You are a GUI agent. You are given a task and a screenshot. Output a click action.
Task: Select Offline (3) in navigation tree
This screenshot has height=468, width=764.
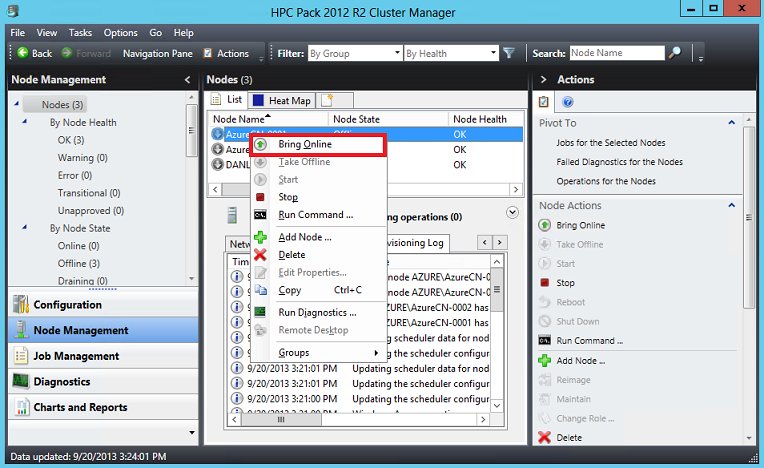78,263
